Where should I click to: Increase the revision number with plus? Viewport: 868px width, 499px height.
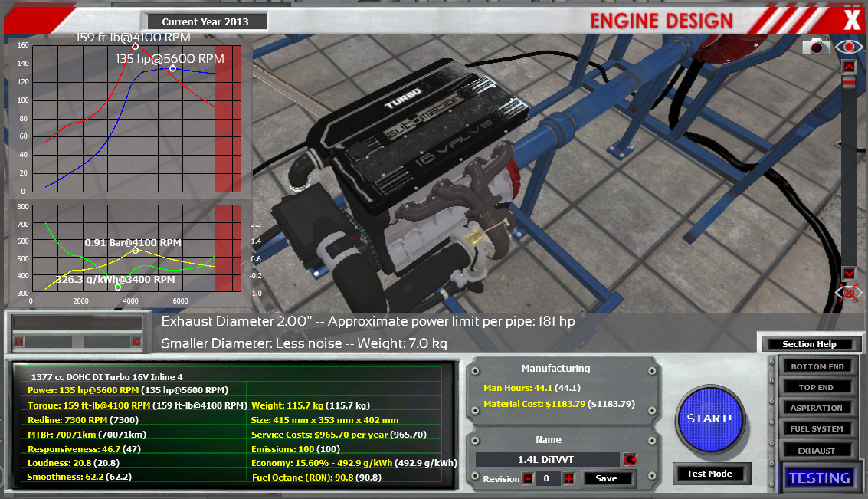(568, 478)
